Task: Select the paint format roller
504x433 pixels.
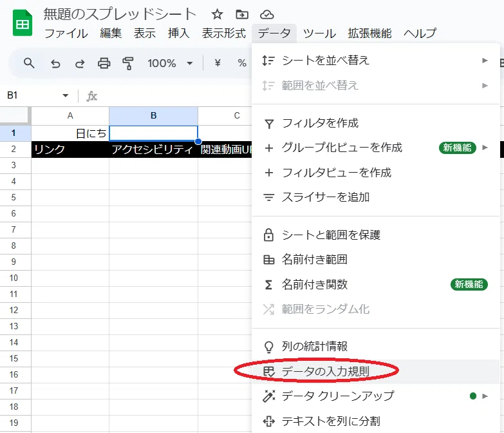Action: (128, 63)
